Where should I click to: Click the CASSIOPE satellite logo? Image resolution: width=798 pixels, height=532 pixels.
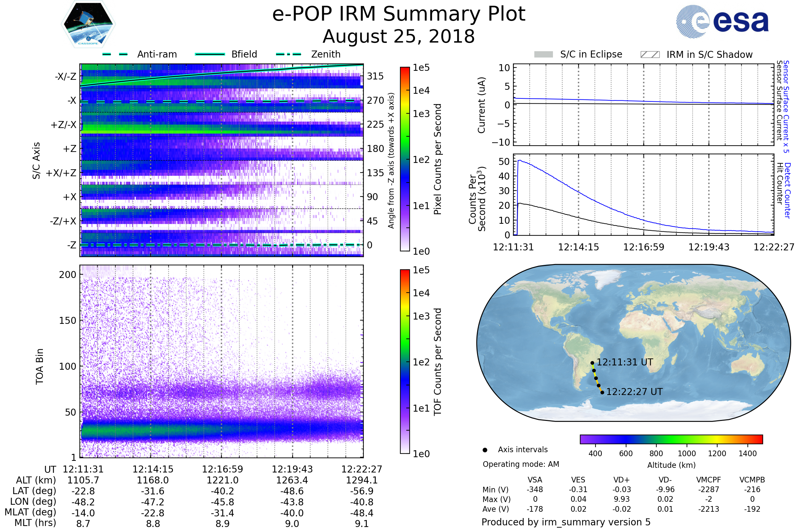pos(88,24)
